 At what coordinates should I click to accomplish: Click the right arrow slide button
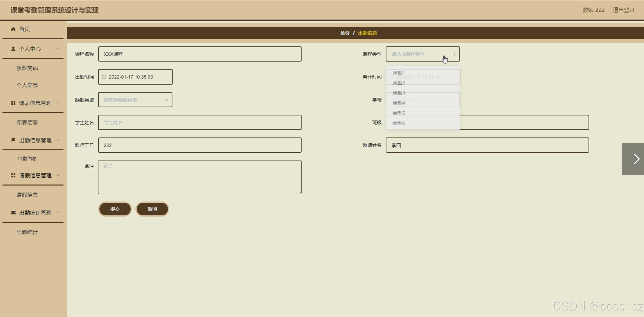pos(636,159)
